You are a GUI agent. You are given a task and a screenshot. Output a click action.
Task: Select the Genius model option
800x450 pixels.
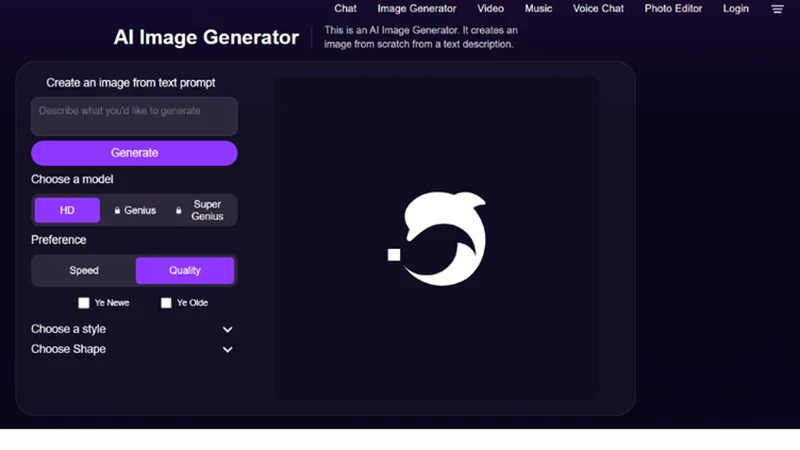coord(135,210)
